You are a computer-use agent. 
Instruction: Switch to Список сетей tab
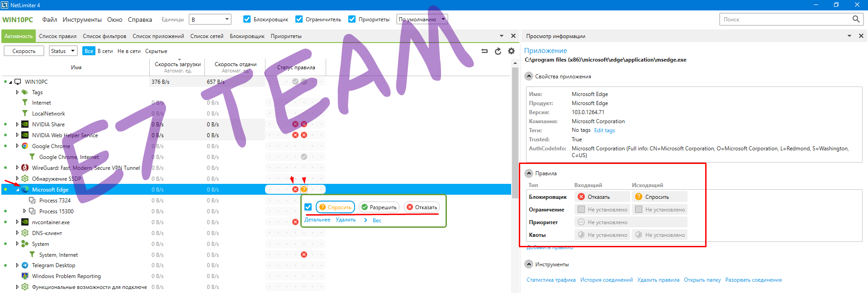(x=207, y=36)
